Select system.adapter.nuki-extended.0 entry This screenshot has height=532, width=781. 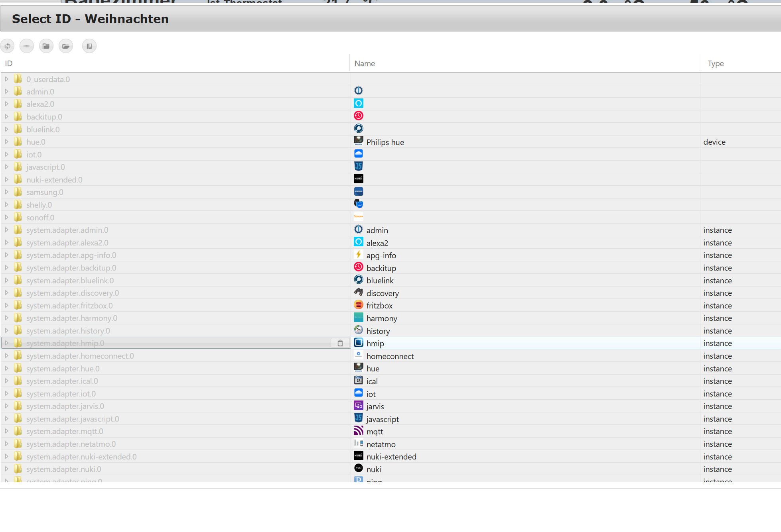coord(81,457)
